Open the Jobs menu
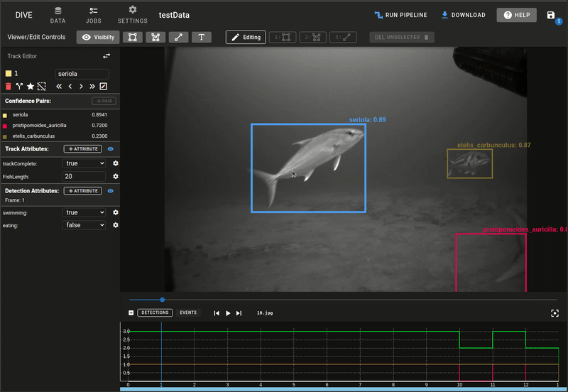This screenshot has height=392, width=568. [x=94, y=15]
